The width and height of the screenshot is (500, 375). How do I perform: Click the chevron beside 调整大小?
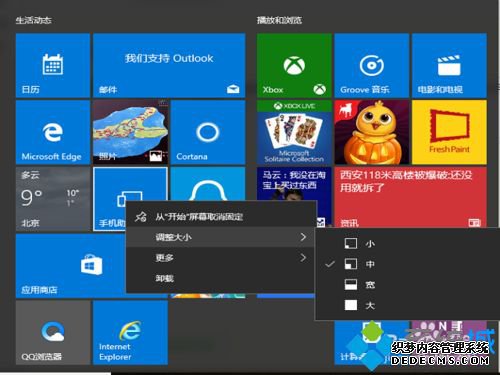coord(303,237)
